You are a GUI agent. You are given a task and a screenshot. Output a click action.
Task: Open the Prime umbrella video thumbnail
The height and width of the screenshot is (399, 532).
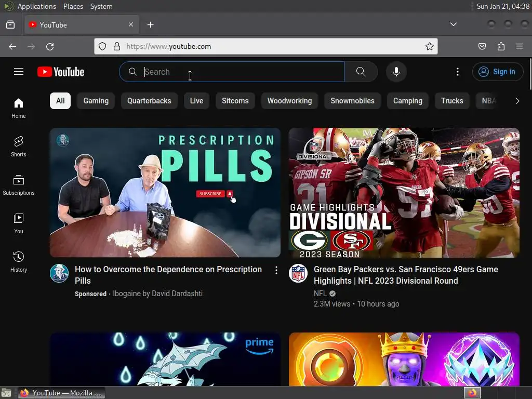(165, 360)
